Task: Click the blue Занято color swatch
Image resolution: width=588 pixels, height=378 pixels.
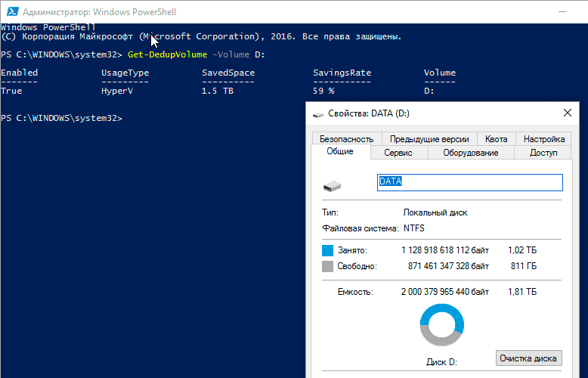Action: click(x=328, y=250)
